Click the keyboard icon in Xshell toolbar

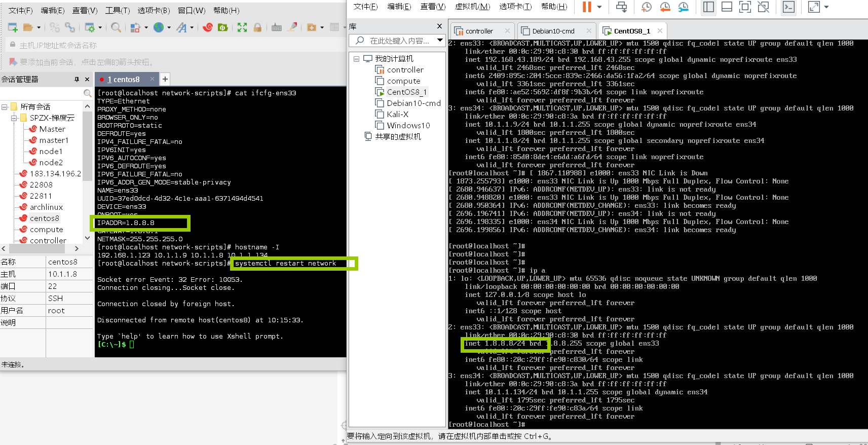coord(277,27)
